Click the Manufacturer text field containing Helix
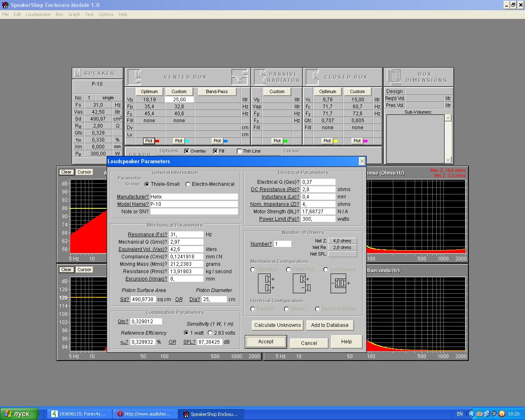 194,197
